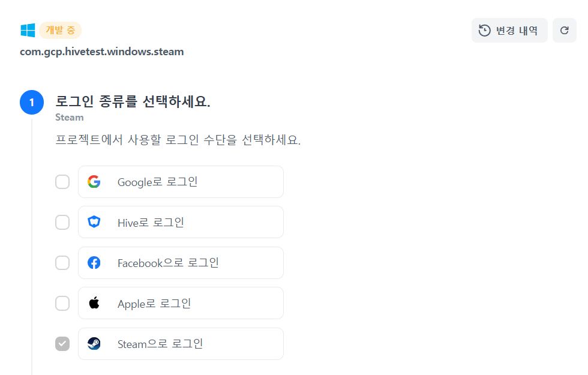Screen dimensions: 588x375
Task: Open change history via 변경 내역 button
Action: [x=509, y=31]
